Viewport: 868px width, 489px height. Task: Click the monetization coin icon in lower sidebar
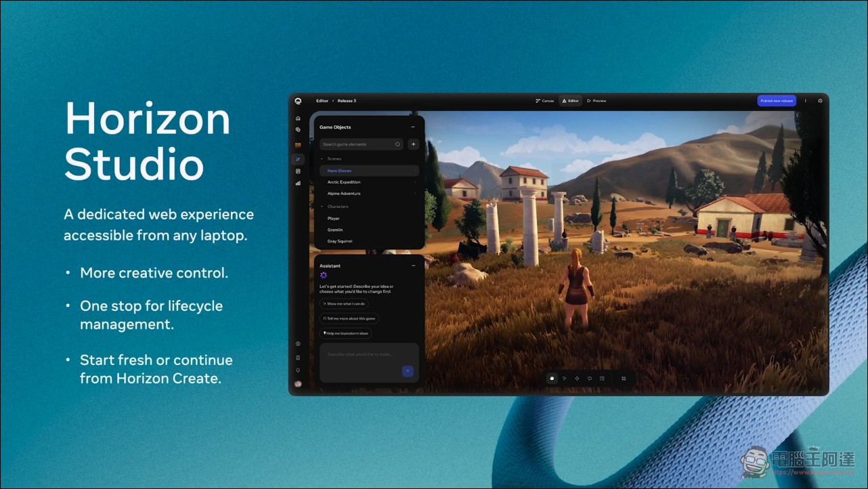[298, 344]
